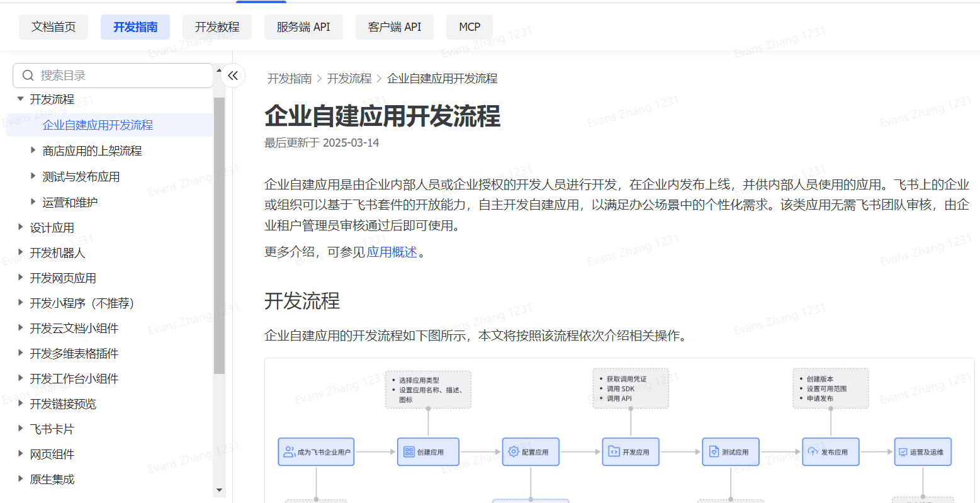Click the 成为飞书企业用户 flowchart node
The image size is (980, 503).
[316, 452]
